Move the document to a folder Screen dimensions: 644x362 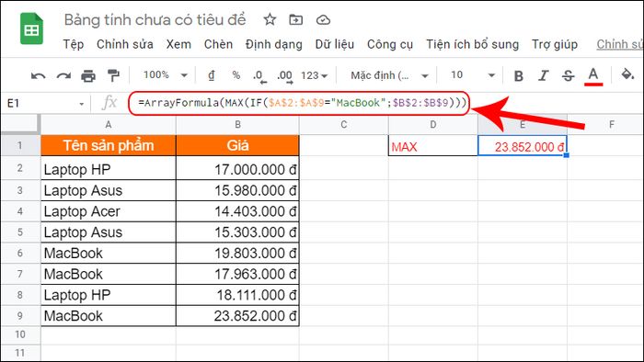coord(295,19)
